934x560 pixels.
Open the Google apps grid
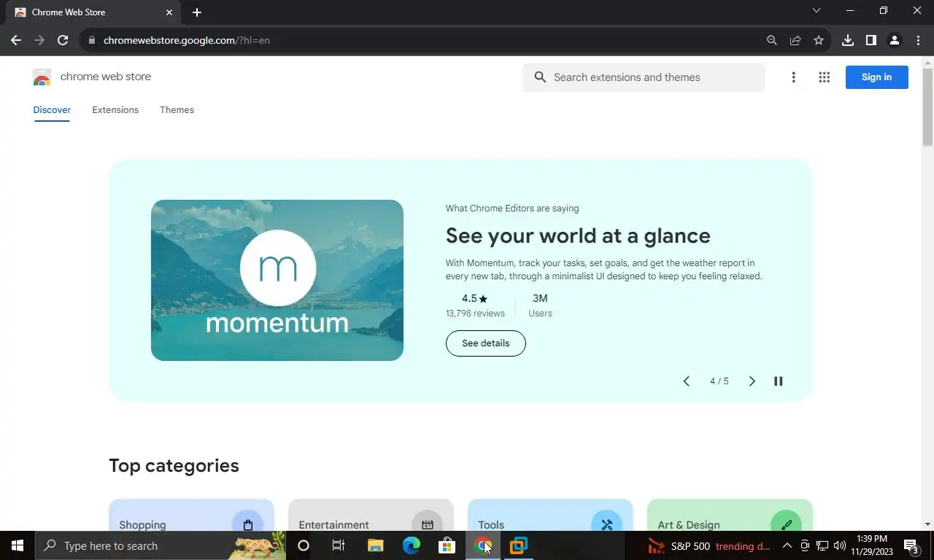[825, 77]
